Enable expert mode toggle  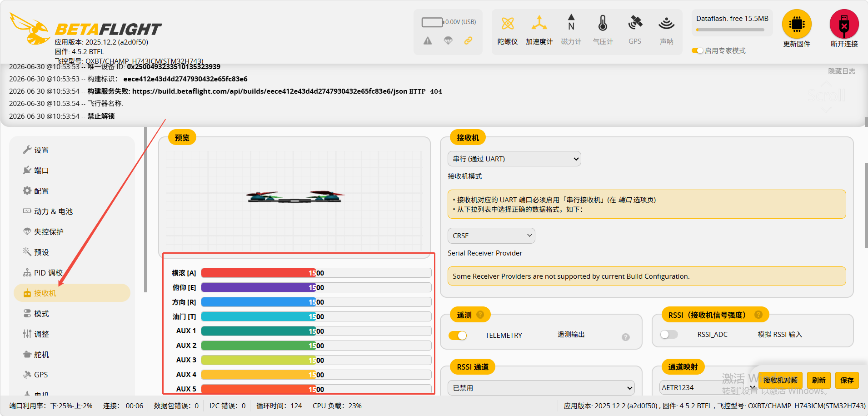pos(697,50)
